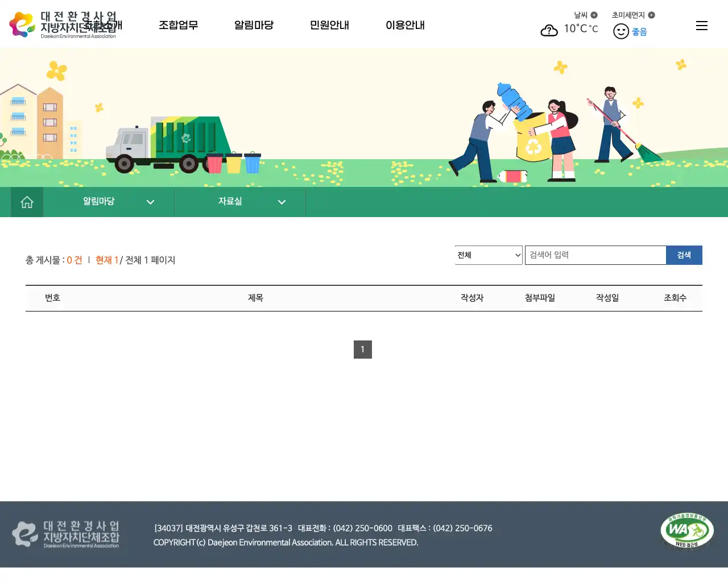Image resolution: width=728 pixels, height=582 pixels.
Task: Open the 초미세먼지 settings gear
Action: 652,15
